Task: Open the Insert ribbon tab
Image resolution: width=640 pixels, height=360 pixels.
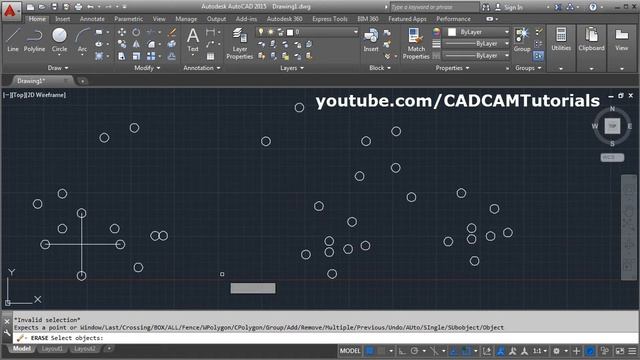Action: coord(62,19)
